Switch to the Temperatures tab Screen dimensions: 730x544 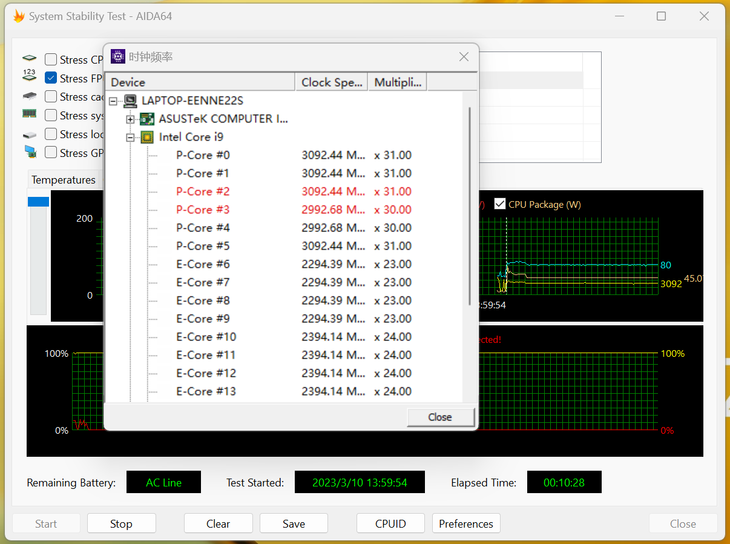pos(63,180)
